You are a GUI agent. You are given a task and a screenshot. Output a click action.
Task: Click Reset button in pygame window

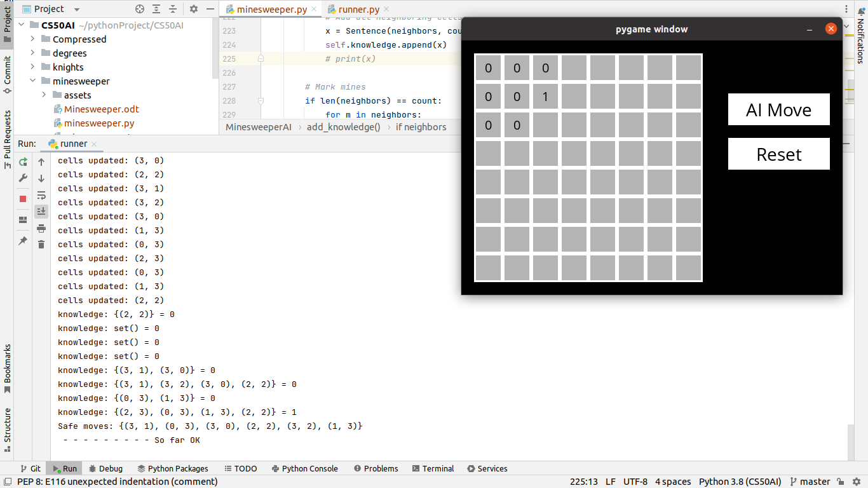779,154
